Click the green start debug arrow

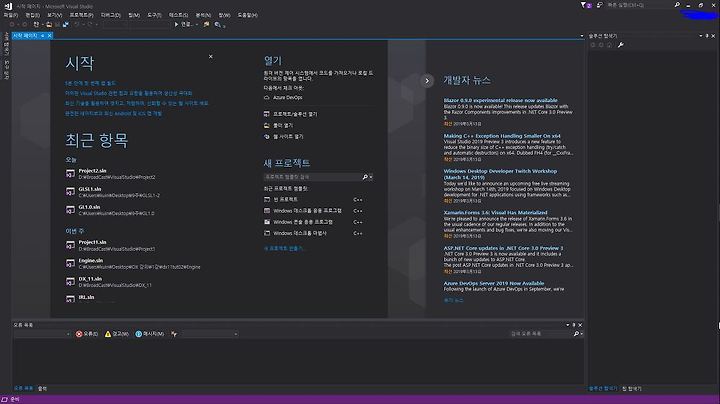coord(176,24)
